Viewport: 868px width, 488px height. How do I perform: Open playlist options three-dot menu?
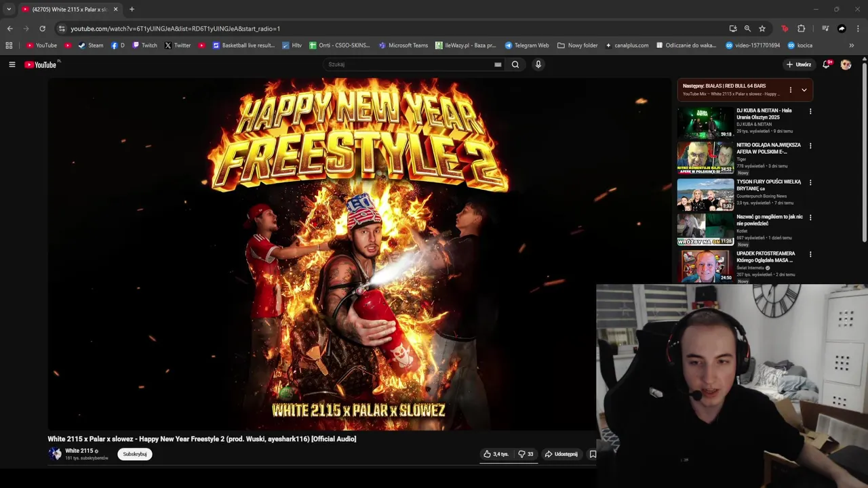tap(790, 89)
